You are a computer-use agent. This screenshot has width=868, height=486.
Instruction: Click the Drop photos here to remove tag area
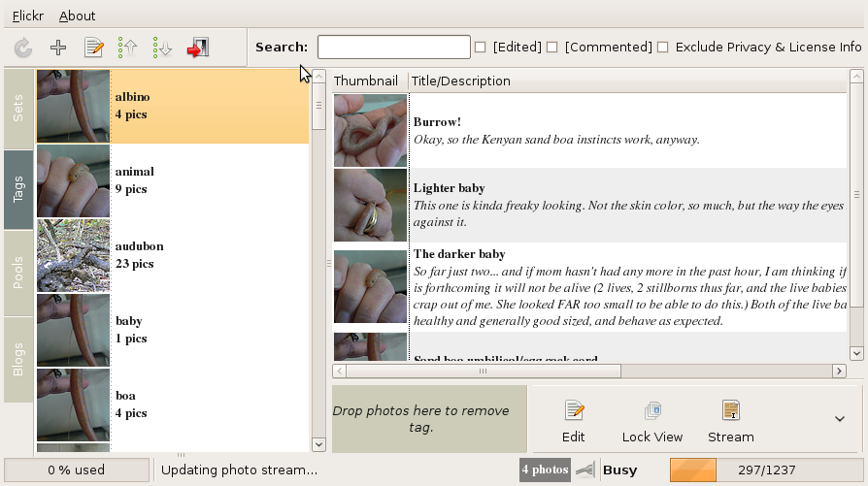pyautogui.click(x=429, y=419)
